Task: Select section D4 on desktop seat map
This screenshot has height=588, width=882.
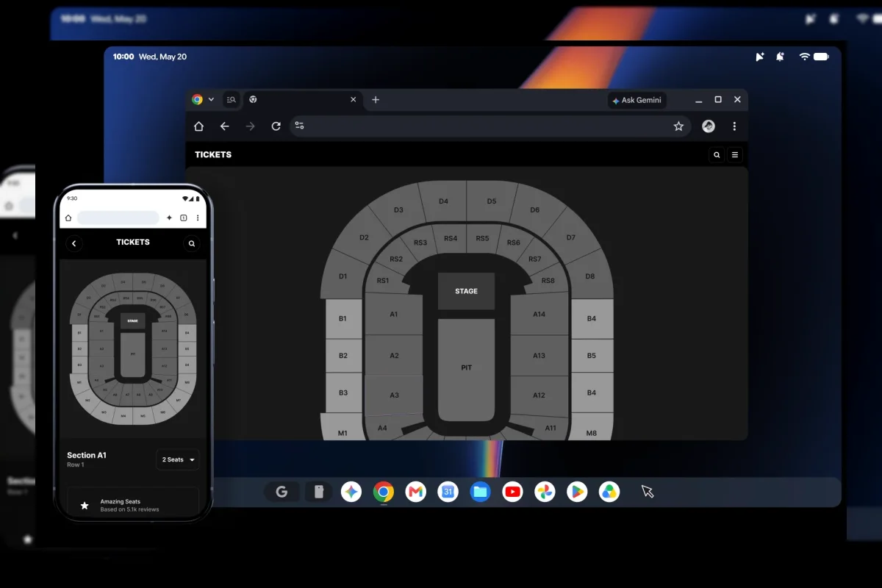Action: pos(443,201)
